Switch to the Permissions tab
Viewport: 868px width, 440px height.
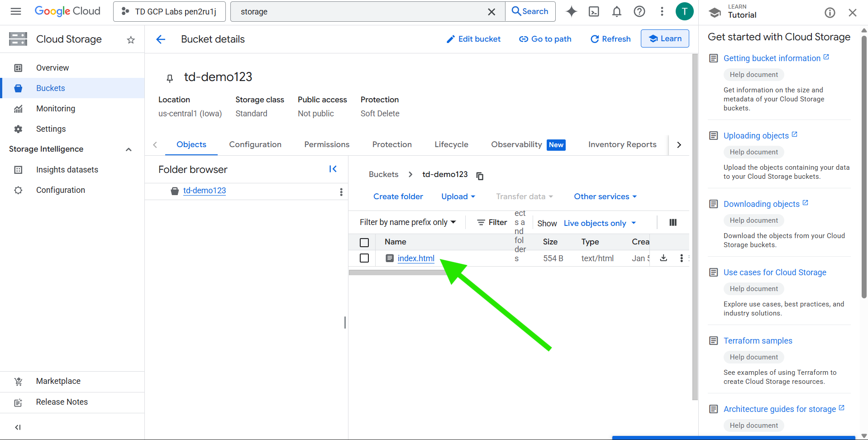click(327, 144)
